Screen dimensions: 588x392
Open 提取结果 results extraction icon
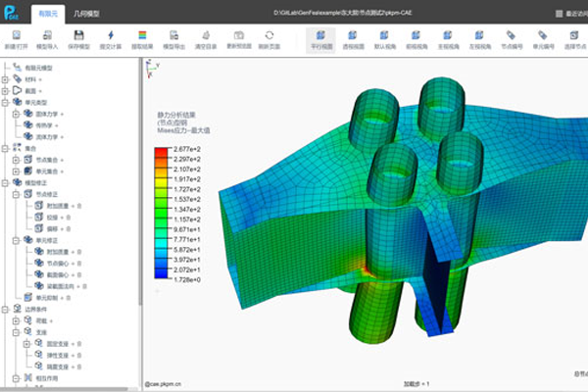[142, 36]
